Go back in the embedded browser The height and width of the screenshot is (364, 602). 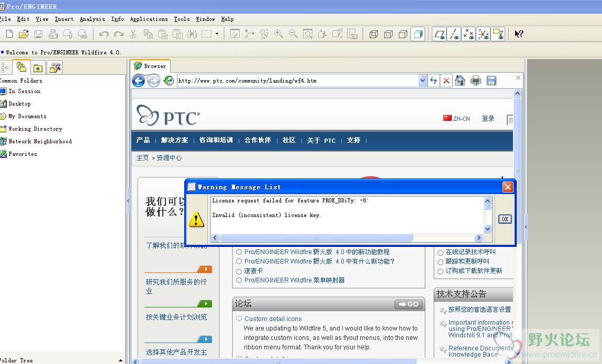pos(139,81)
